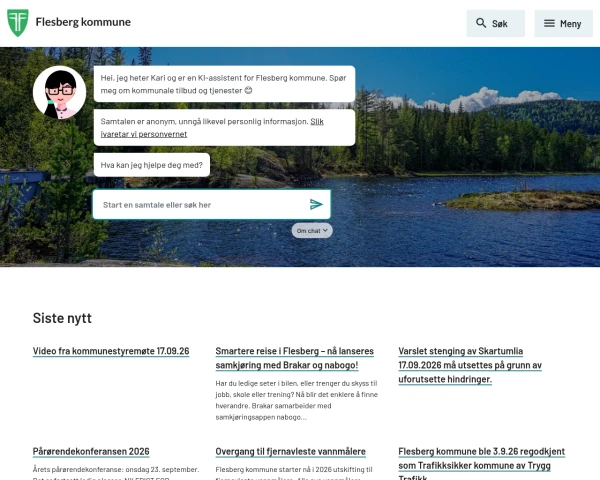Open 'Overgang til fjernavleste vannmålere' article
600x480 pixels.
click(290, 451)
